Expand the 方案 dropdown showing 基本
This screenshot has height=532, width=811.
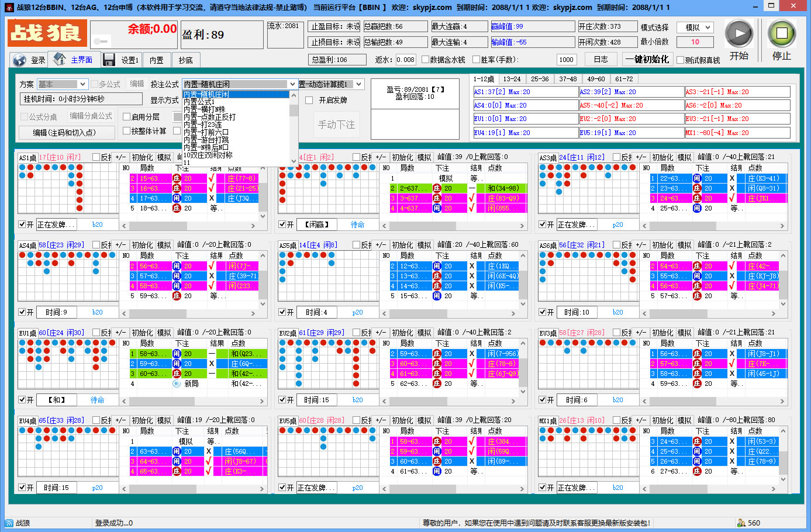[x=62, y=84]
